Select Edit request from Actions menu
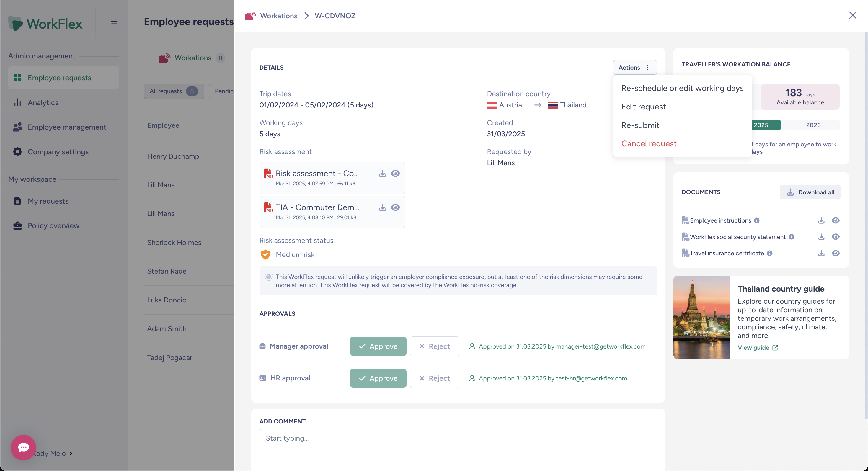This screenshot has width=868, height=471. point(682,107)
